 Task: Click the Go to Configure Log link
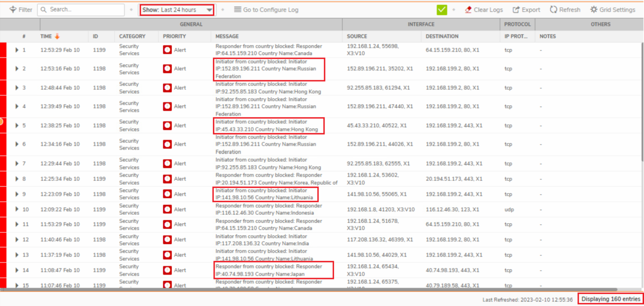[270, 10]
